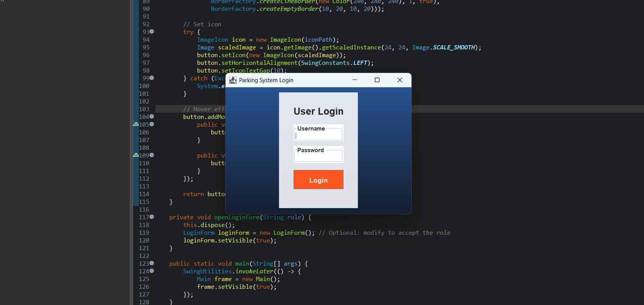Viewport: 644px width, 305px height.
Task: Click the orange Login button
Action: 319,180
